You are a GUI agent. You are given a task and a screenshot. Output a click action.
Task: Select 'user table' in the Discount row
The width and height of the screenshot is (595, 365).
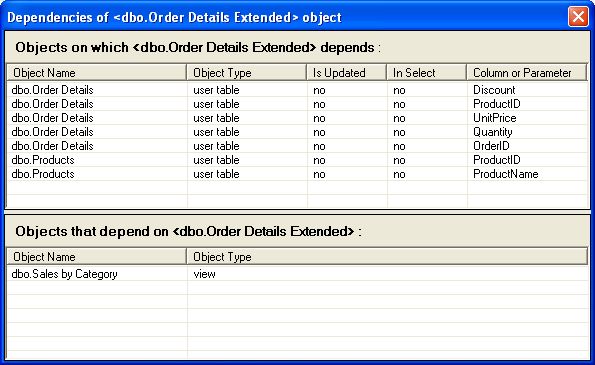click(x=216, y=90)
